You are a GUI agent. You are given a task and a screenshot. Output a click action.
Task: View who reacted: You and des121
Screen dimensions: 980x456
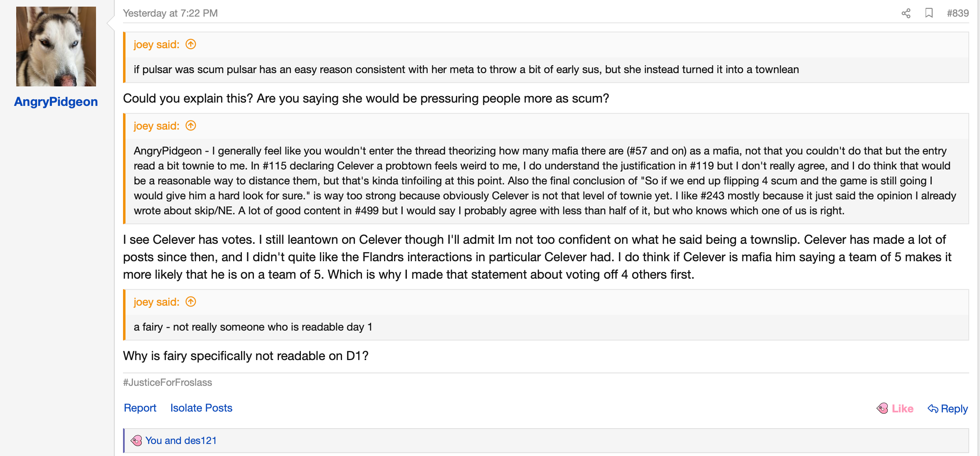pyautogui.click(x=181, y=441)
